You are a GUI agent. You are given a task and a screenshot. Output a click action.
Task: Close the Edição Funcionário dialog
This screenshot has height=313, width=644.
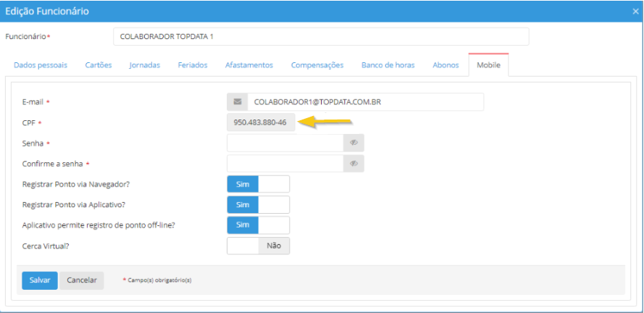(x=635, y=11)
